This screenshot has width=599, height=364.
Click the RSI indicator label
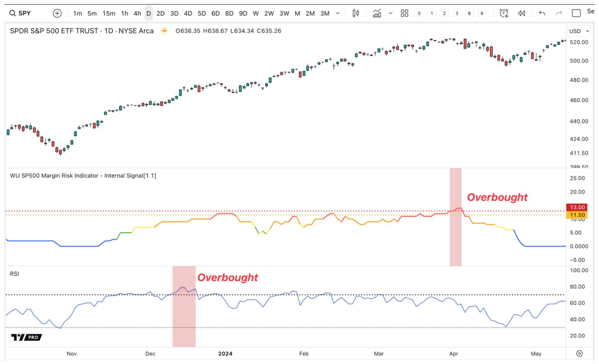pyautogui.click(x=14, y=274)
